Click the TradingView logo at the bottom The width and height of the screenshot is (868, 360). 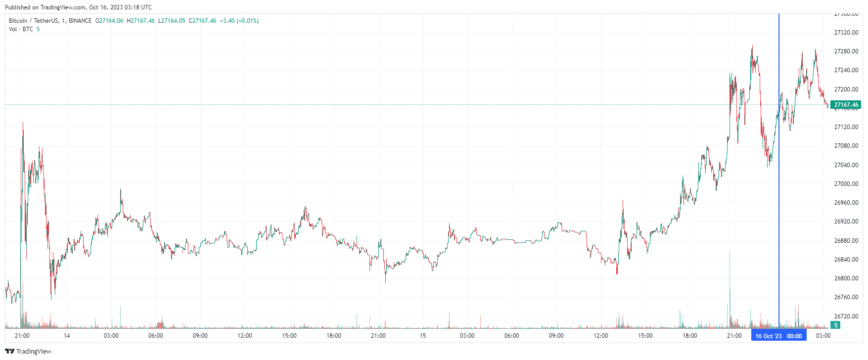point(28,351)
